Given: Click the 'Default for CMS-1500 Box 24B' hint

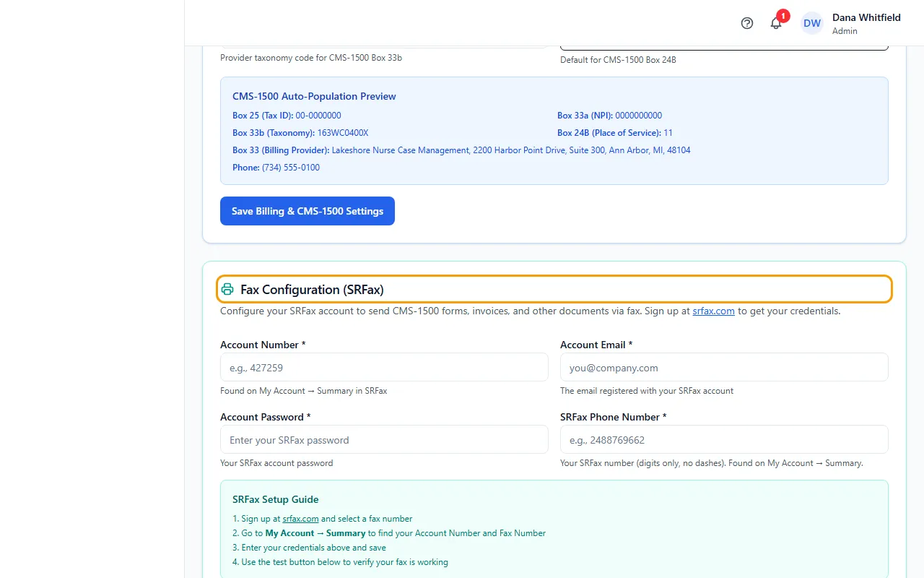Looking at the screenshot, I should (618, 59).
